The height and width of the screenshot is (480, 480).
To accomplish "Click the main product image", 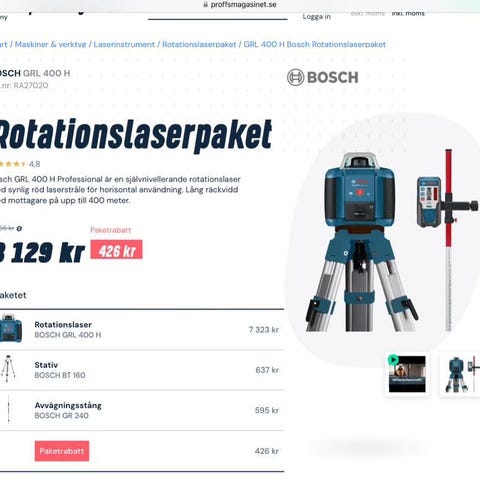I will pyautogui.click(x=392, y=241).
